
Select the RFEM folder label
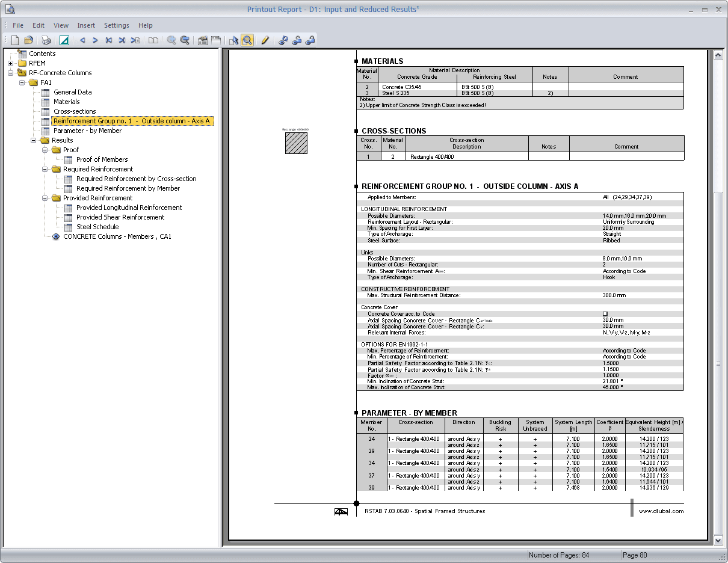[x=37, y=63]
